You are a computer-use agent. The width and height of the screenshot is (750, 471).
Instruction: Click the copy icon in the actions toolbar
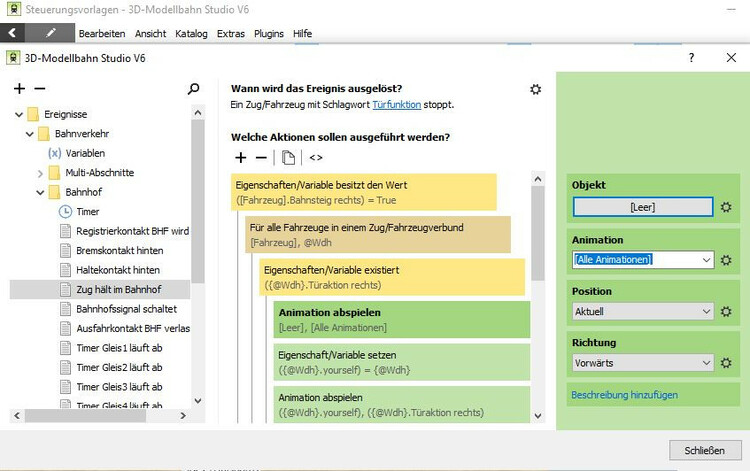tap(289, 157)
